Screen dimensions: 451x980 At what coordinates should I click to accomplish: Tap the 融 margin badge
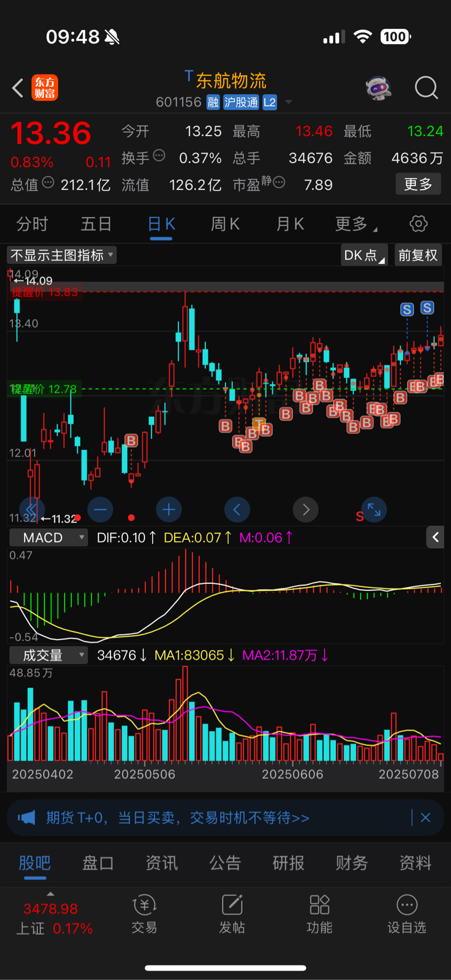click(x=213, y=102)
